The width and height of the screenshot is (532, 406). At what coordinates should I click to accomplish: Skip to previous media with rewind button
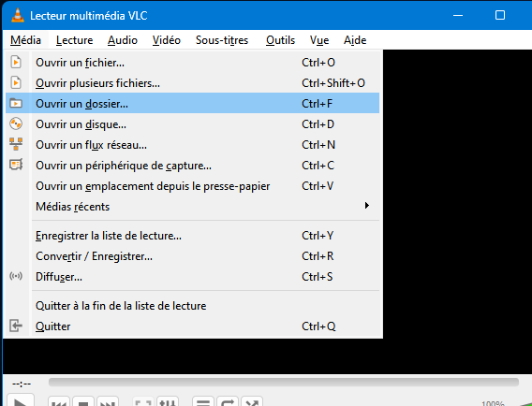(x=59, y=401)
